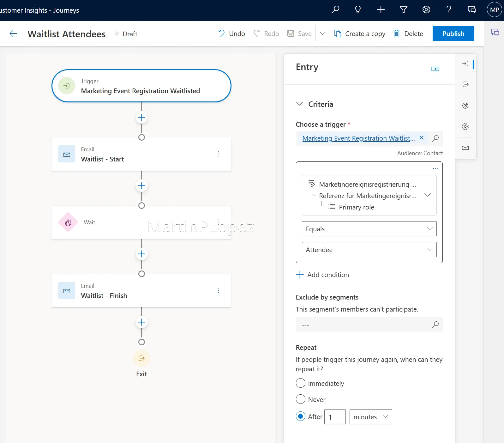
Task: Select the Never repeat option
Action: point(301,399)
